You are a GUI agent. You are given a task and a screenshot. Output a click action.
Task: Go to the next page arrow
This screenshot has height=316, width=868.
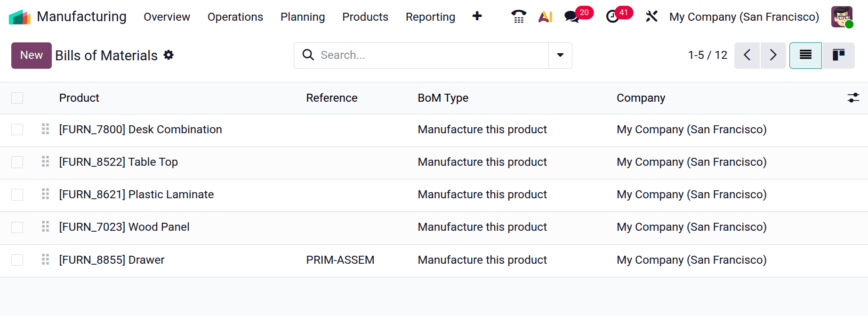pos(773,56)
